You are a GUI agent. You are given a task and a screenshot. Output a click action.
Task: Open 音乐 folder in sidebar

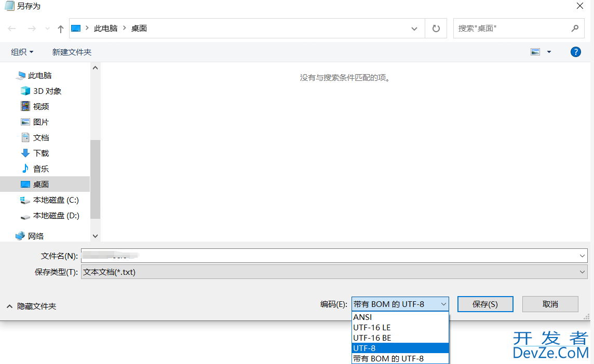41,169
